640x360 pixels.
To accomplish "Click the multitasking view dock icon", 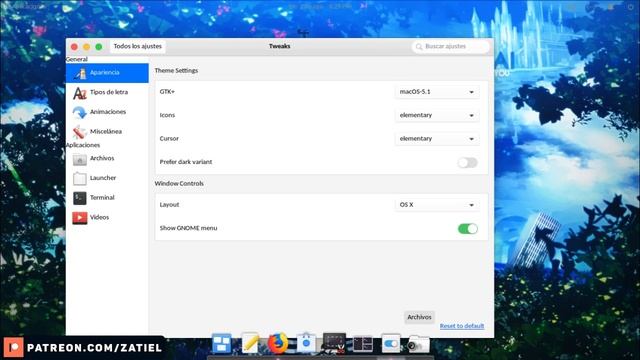I will coord(222,343).
